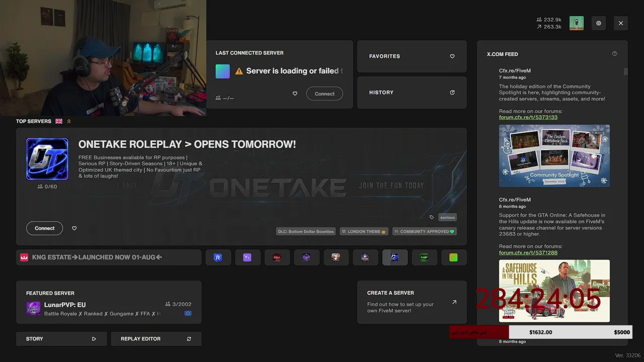Open the forum.cfx.re/t/5373133 link
Viewport: 644px width, 362px height.
tap(528, 117)
